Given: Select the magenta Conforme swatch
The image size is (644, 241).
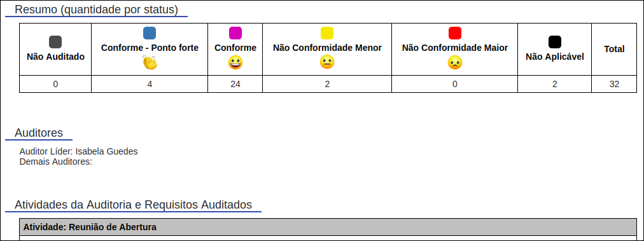Looking at the screenshot, I should coord(235,33).
